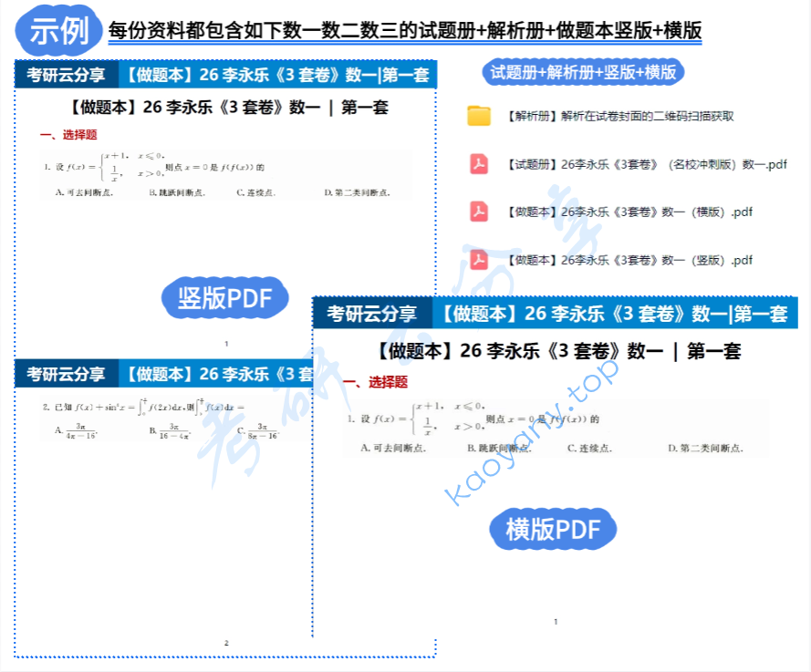Select the 竖版PDF bubble label

coord(224,296)
